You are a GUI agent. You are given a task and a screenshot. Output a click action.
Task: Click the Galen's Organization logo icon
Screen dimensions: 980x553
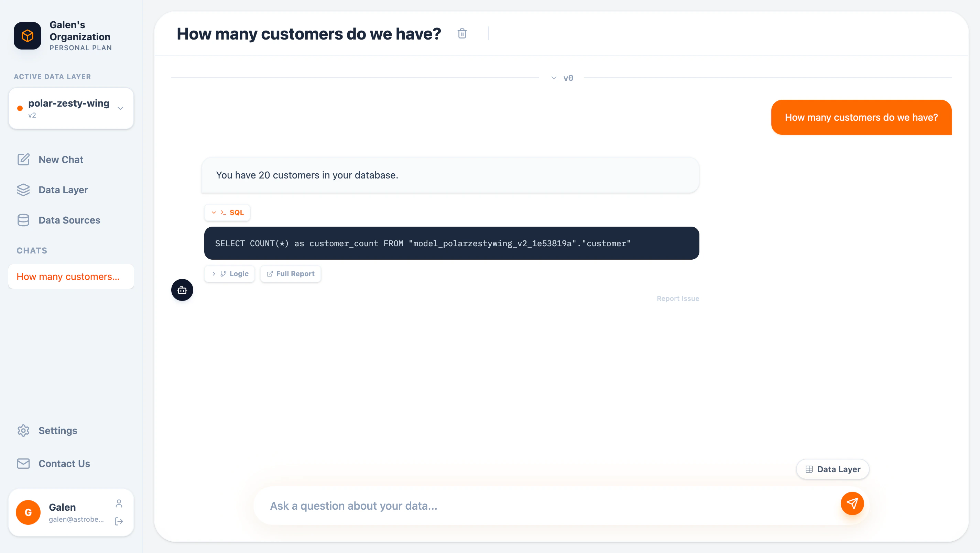27,36
